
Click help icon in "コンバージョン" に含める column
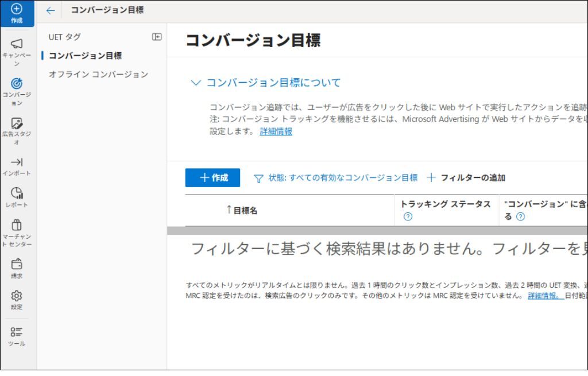[x=520, y=216]
